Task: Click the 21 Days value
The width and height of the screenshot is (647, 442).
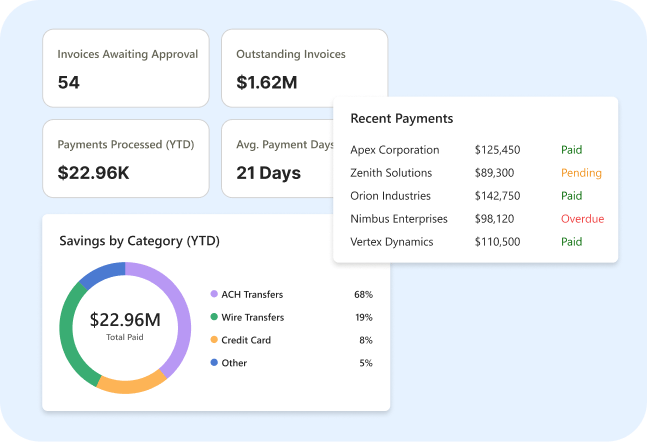Action: tap(269, 173)
